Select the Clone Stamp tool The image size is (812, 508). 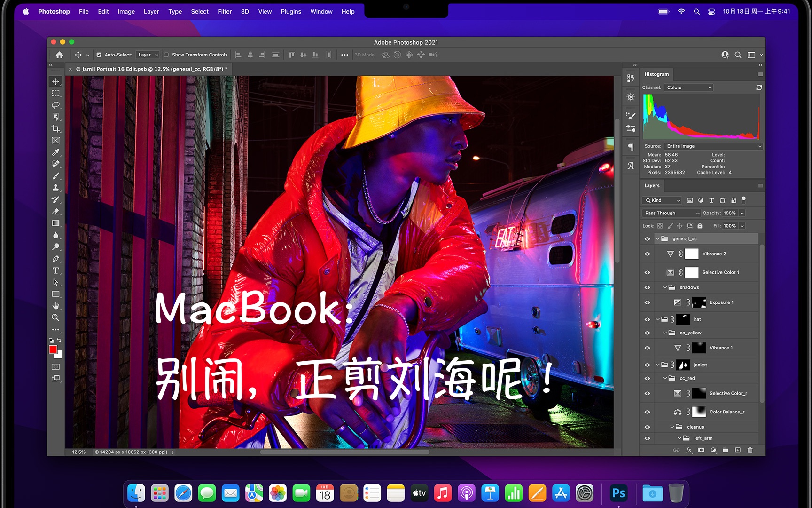55,188
